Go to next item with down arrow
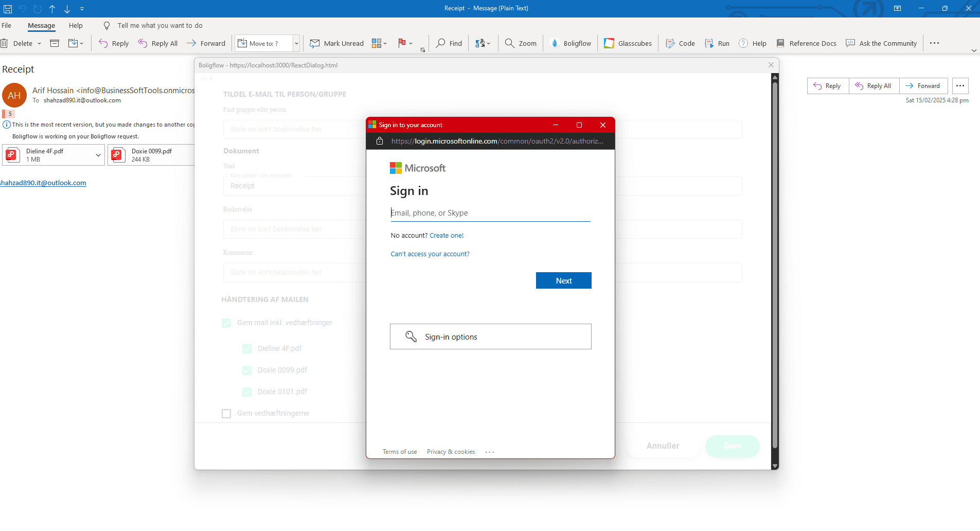 (x=67, y=9)
